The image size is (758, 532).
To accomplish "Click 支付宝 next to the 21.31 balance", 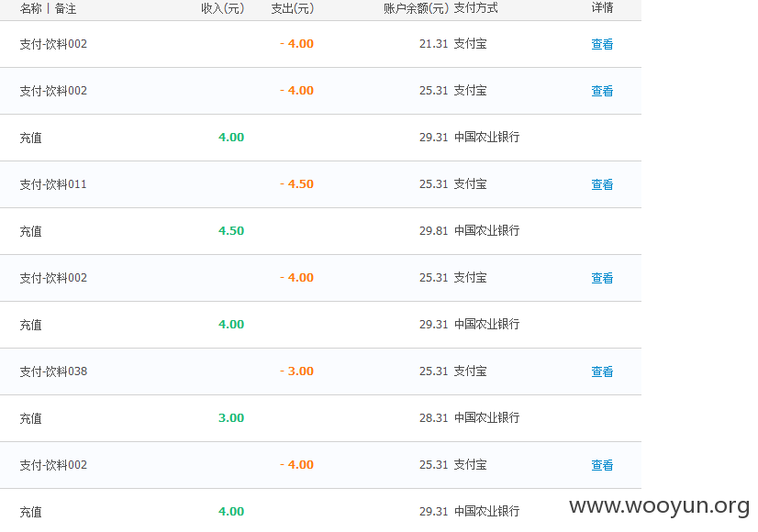I will [x=470, y=43].
